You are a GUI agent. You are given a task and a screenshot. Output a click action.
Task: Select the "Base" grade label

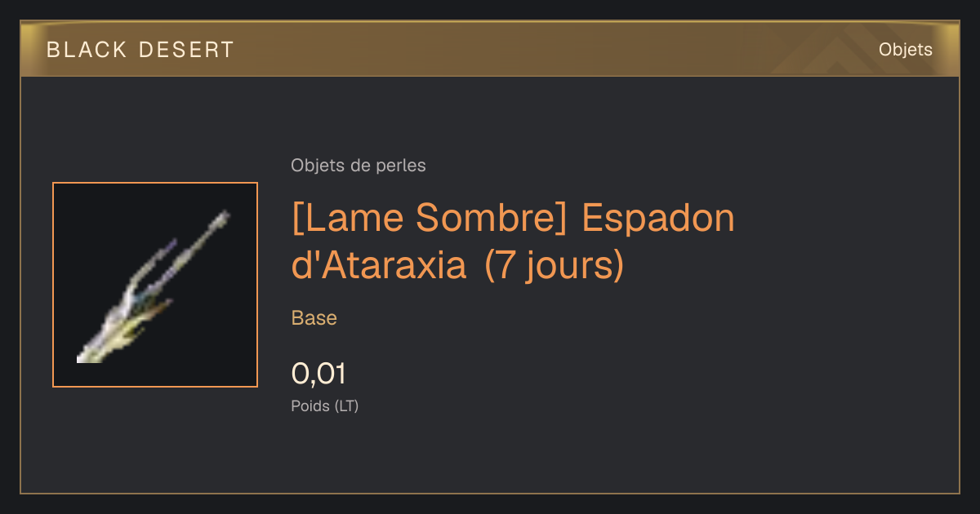[x=314, y=318]
